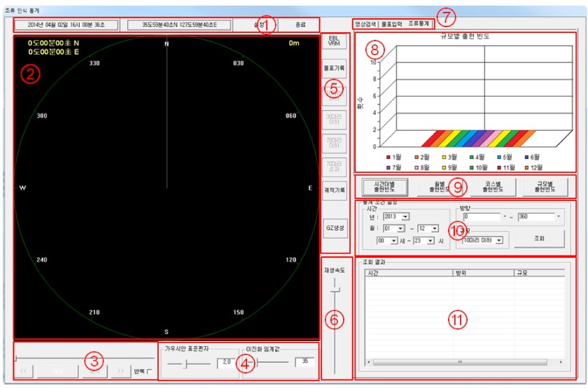Image resolution: width=588 pixels, height=388 pixels.
Task: Click the results scrollbar left arrow
Action: pos(369,362)
